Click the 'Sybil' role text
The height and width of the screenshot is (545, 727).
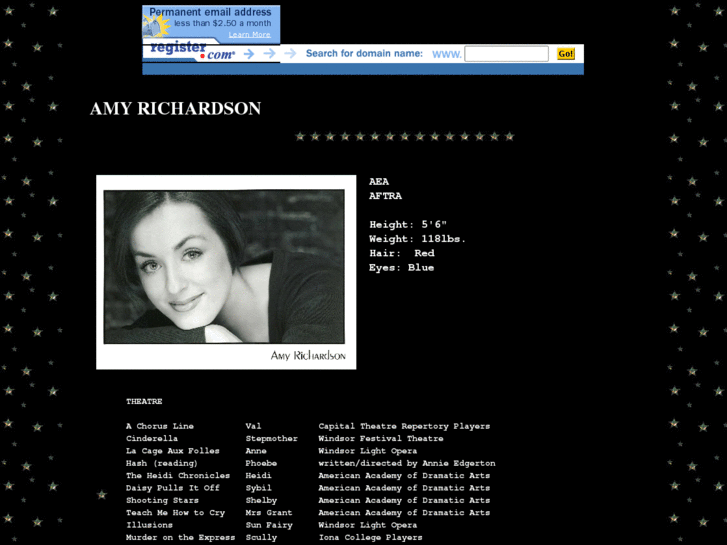pos(259,488)
